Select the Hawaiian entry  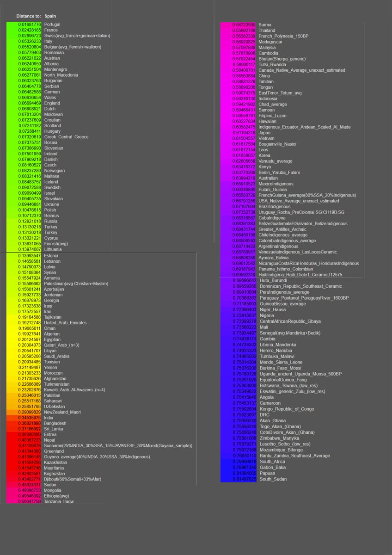(x=268, y=122)
